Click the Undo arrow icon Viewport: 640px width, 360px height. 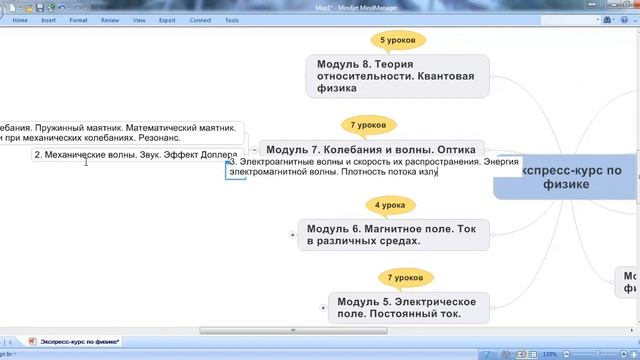click(x=62, y=7)
